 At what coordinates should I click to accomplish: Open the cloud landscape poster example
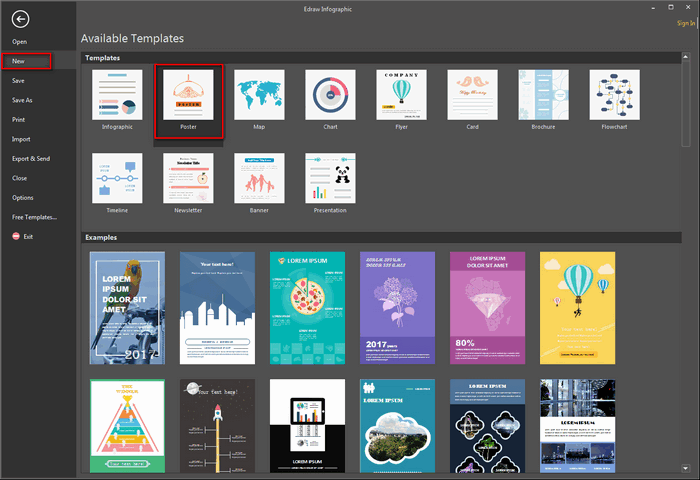(x=397, y=426)
